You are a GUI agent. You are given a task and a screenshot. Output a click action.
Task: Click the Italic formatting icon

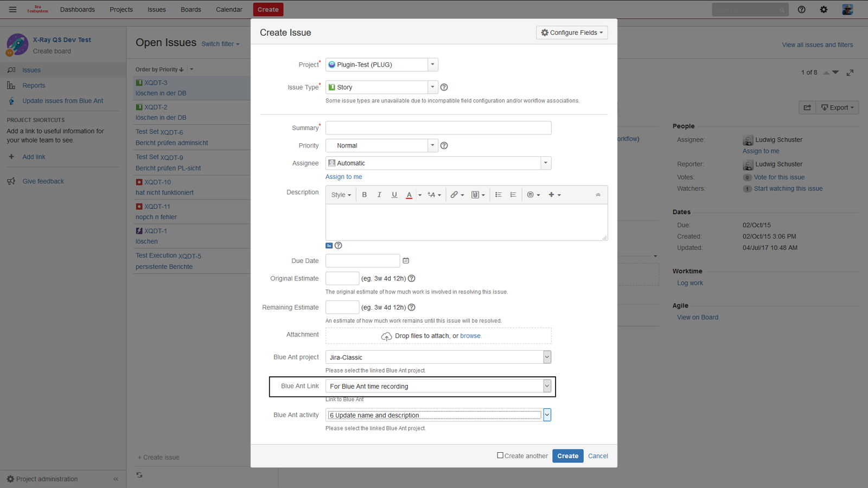pyautogui.click(x=379, y=195)
